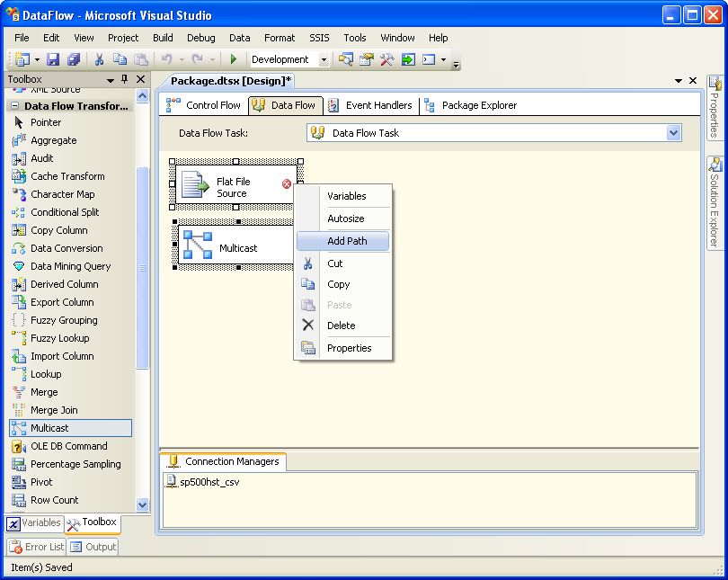Screen dimensions: 728x580
Task: Choose Add Path from context menu
Action: [346, 241]
